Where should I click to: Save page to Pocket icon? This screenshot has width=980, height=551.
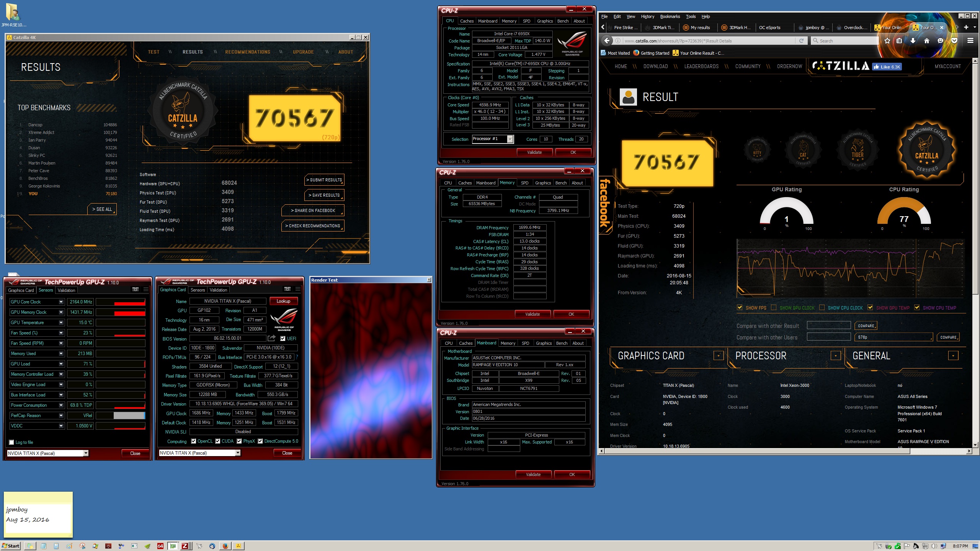coord(954,41)
